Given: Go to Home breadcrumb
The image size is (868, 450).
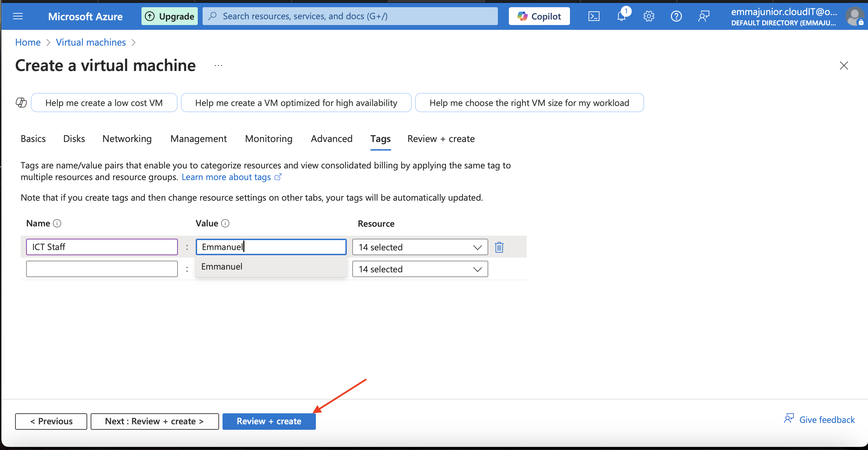Looking at the screenshot, I should [x=28, y=42].
